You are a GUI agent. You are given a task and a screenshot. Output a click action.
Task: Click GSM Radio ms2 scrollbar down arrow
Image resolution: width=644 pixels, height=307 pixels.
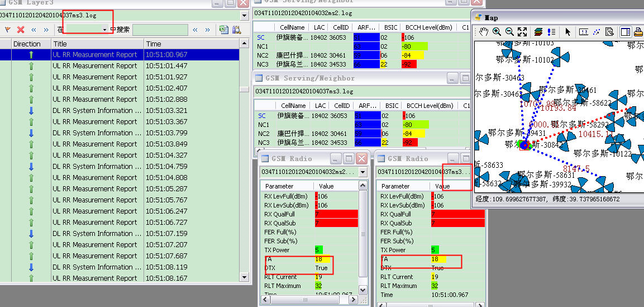[362, 290]
